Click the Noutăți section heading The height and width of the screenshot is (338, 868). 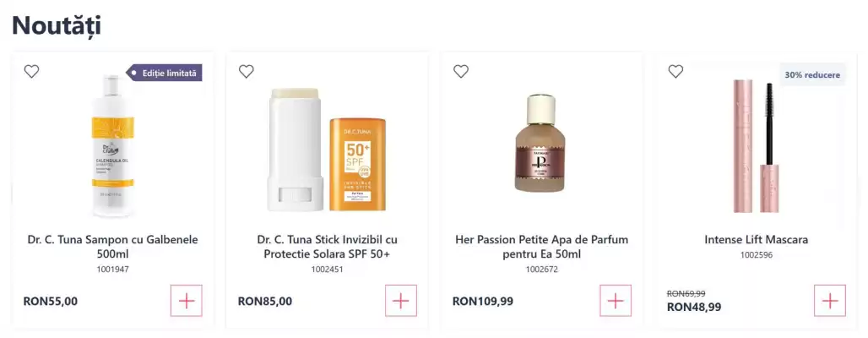[x=57, y=25]
